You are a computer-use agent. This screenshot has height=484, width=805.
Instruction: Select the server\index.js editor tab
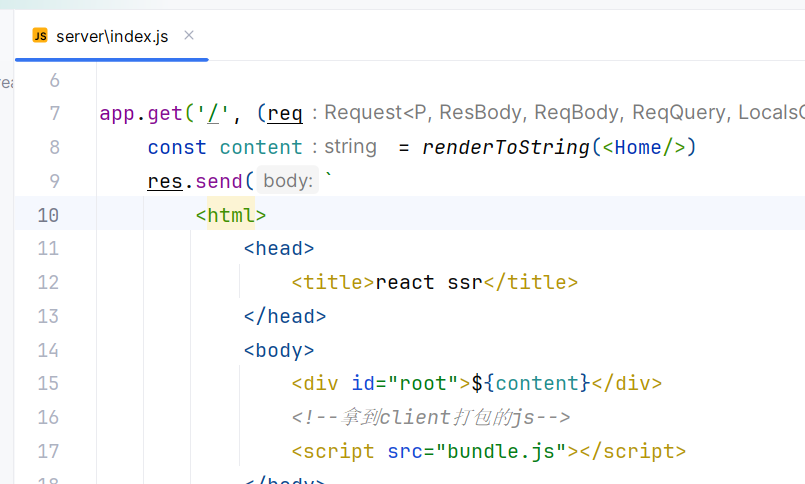[x=112, y=36]
